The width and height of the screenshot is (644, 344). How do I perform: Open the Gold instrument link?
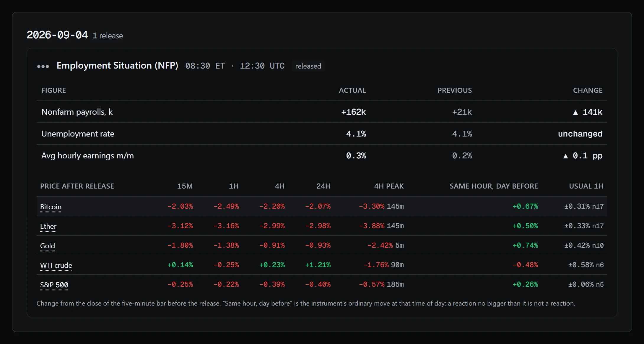coord(48,246)
